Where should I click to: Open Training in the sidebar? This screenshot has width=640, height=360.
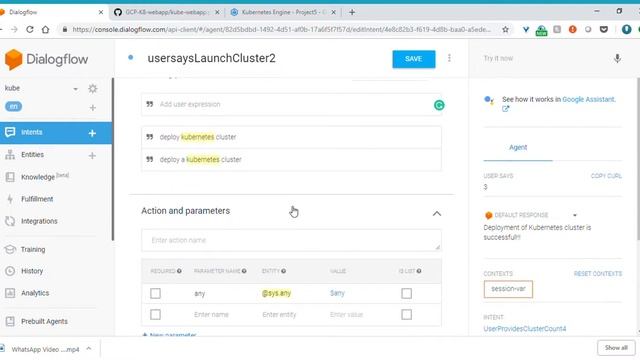(33, 249)
